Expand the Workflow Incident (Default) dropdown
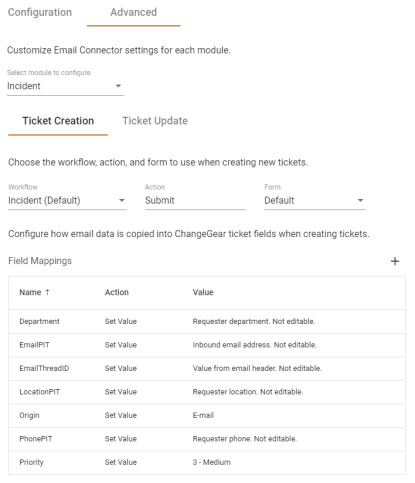 [67, 200]
